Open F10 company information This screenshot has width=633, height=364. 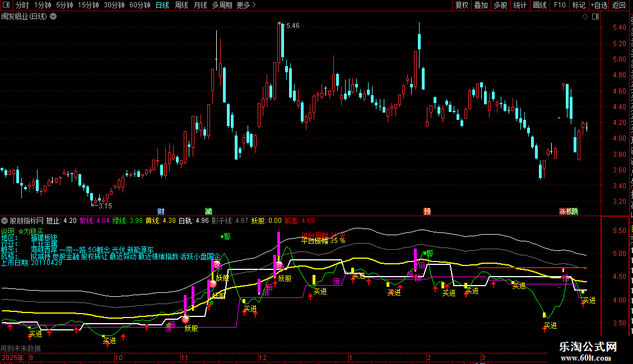coord(560,5)
